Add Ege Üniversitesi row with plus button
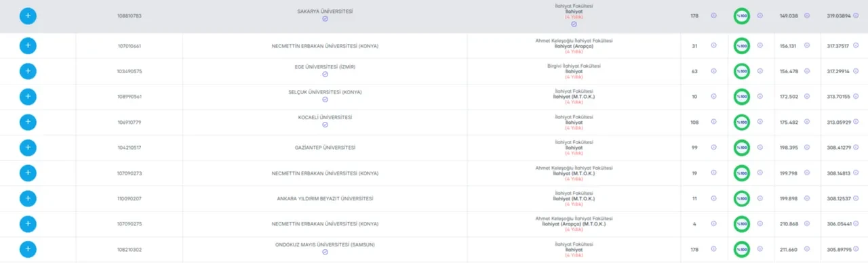The width and height of the screenshot is (868, 264). tap(28, 71)
